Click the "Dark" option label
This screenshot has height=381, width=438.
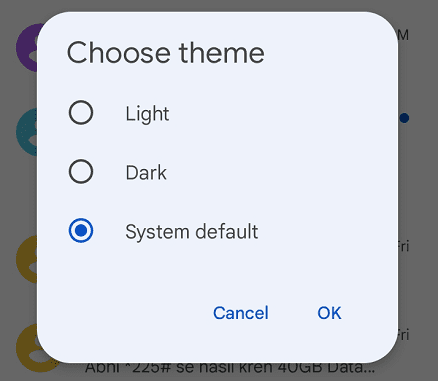(x=146, y=173)
